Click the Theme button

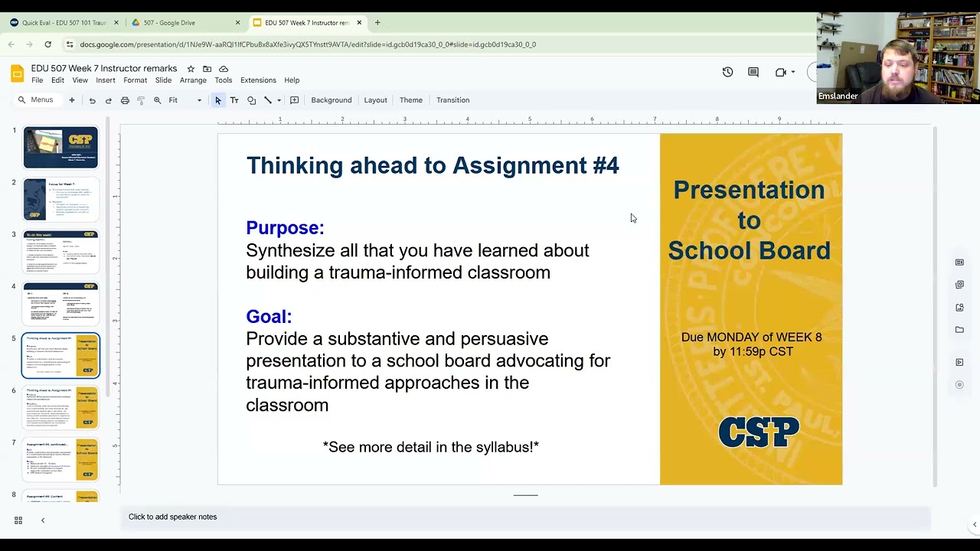pos(411,100)
